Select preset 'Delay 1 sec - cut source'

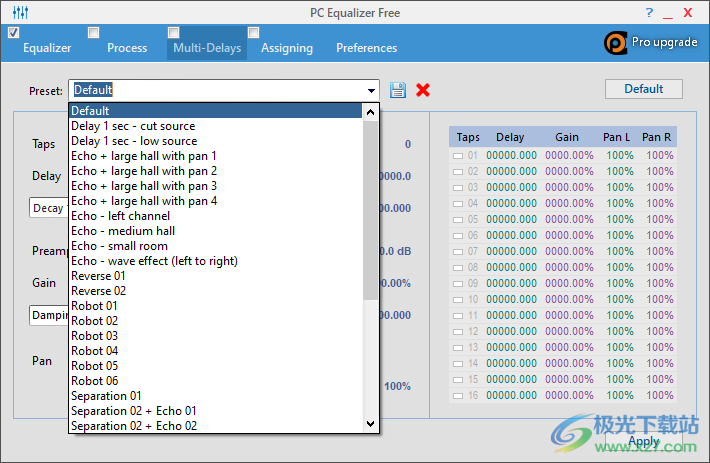pos(216,126)
